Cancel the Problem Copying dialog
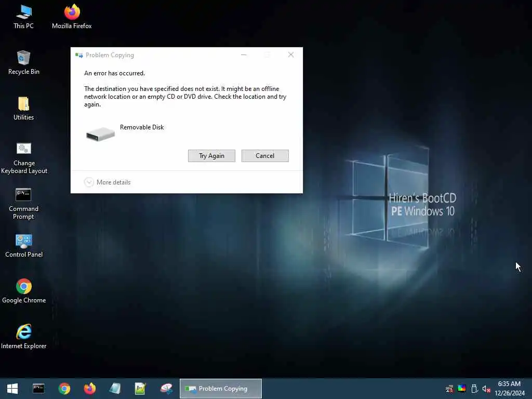This screenshot has width=532, height=399. [265, 156]
